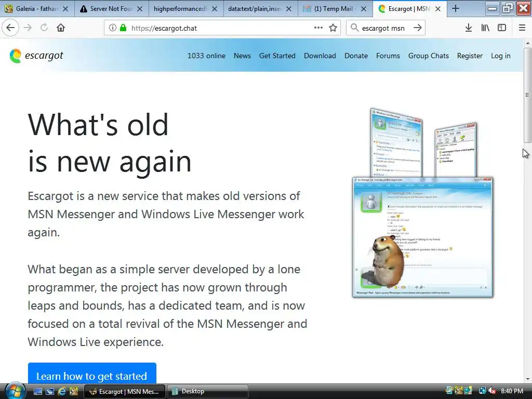The image size is (532, 399).
Task: Click the search magnifier icon
Action: point(354,28)
